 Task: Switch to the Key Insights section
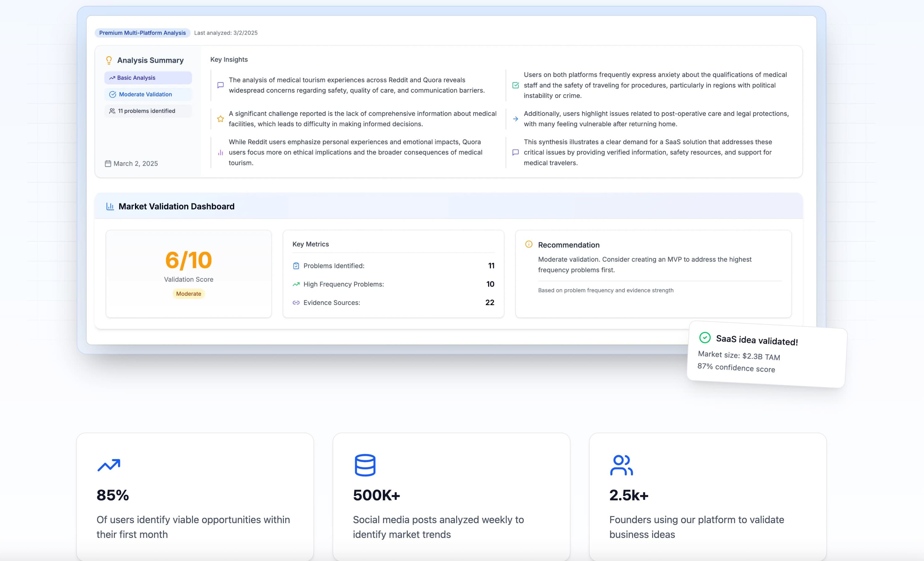coord(228,59)
